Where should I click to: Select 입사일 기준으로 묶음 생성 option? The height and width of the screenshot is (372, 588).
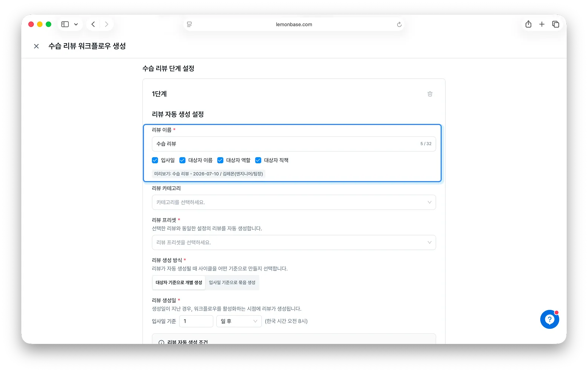coord(232,283)
